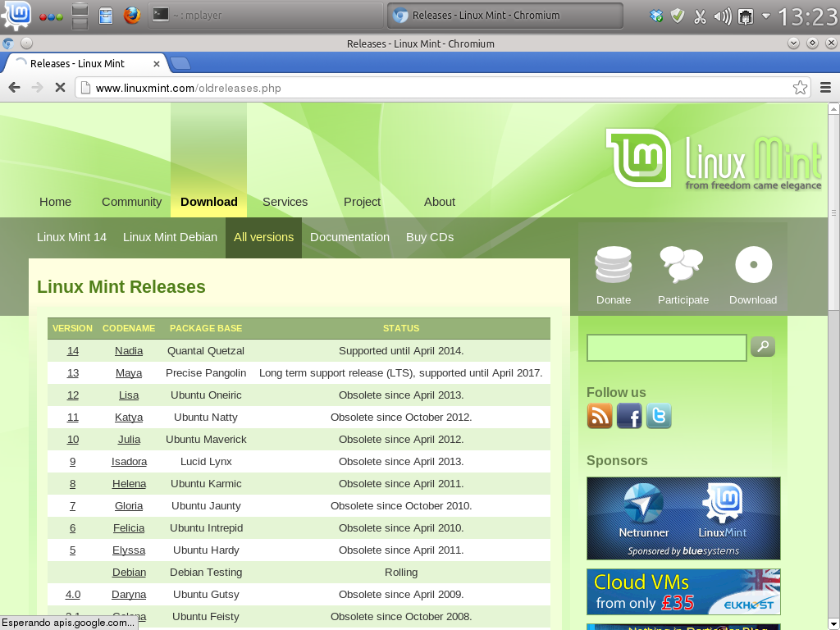The width and height of the screenshot is (840, 630).
Task: Open the Buy CDs sub-tab
Action: click(x=430, y=237)
